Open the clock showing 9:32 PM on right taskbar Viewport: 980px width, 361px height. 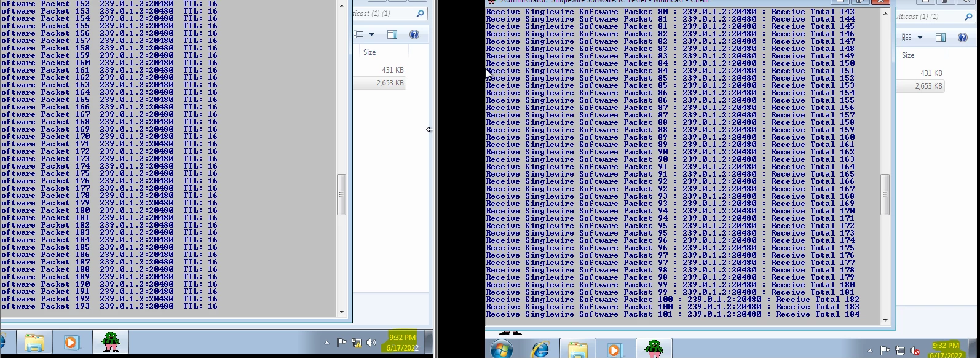point(946,350)
